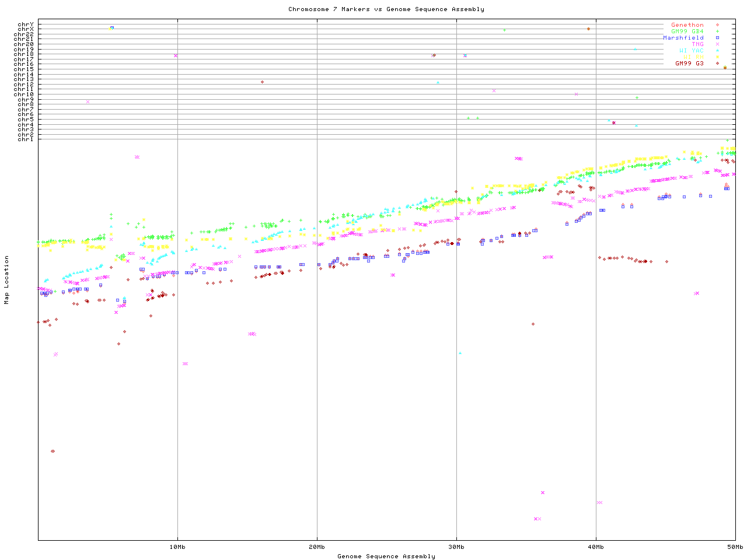Viewport: 747px width, 560px height.
Task: Click the 10Mb x-axis tick label
Action: (177, 547)
